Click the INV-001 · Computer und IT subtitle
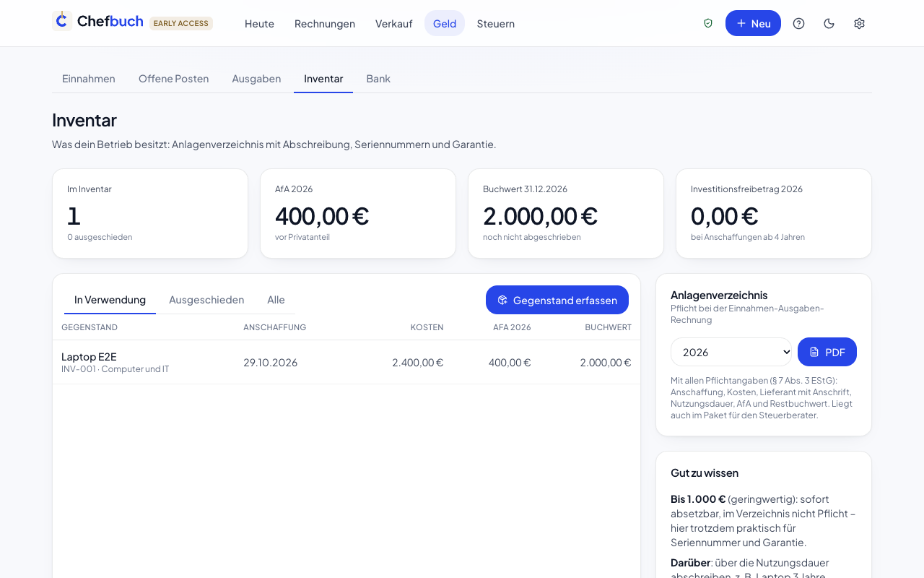The width and height of the screenshot is (924, 578). point(115,369)
